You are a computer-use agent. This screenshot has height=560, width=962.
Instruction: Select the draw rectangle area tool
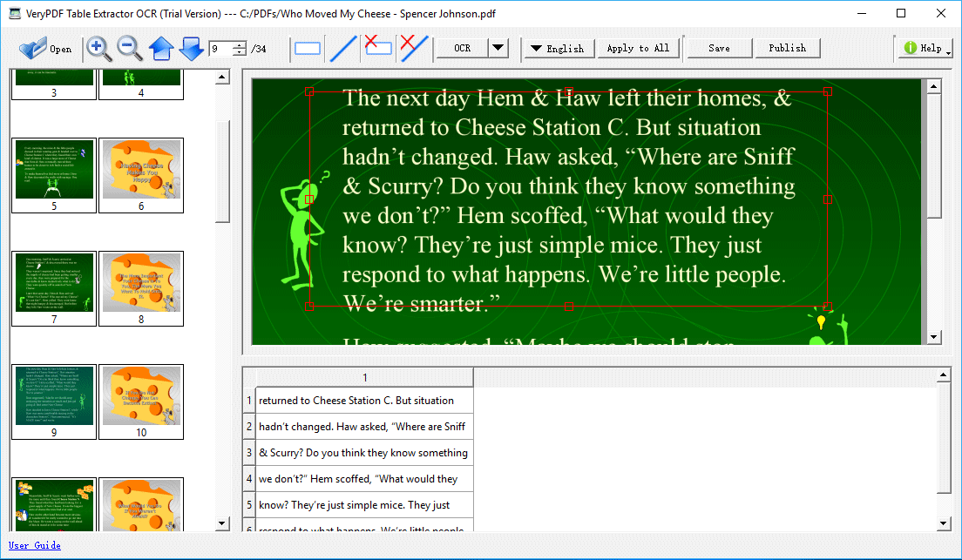pyautogui.click(x=308, y=49)
